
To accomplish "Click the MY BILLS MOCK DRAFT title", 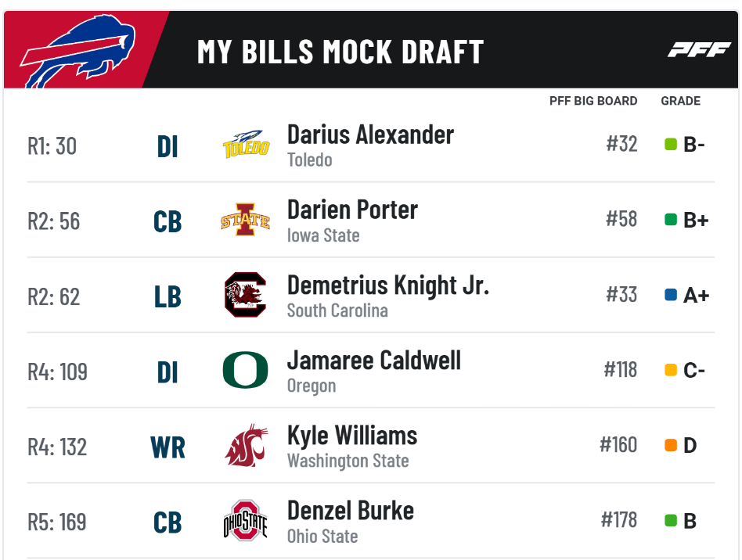I will coord(340,52).
